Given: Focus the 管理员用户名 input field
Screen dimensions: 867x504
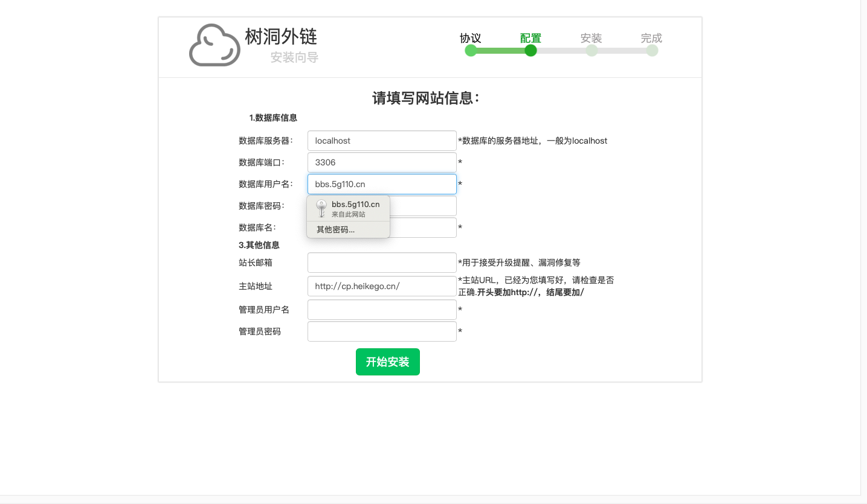Looking at the screenshot, I should 382,310.
